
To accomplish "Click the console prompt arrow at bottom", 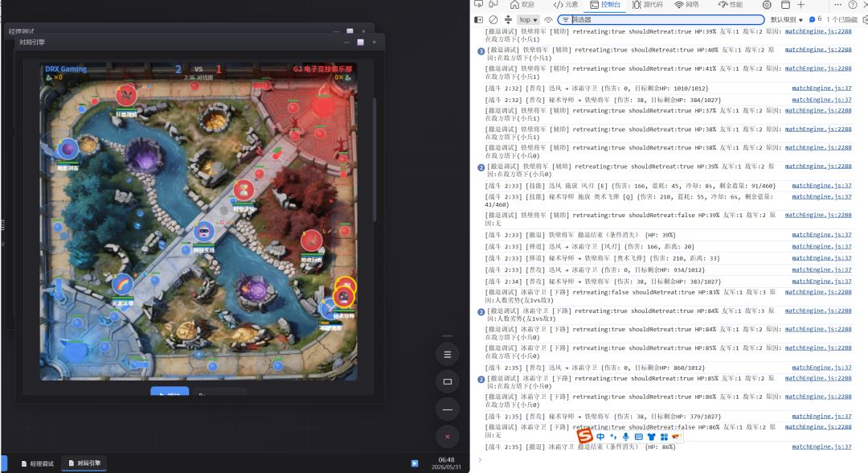I will 480,459.
